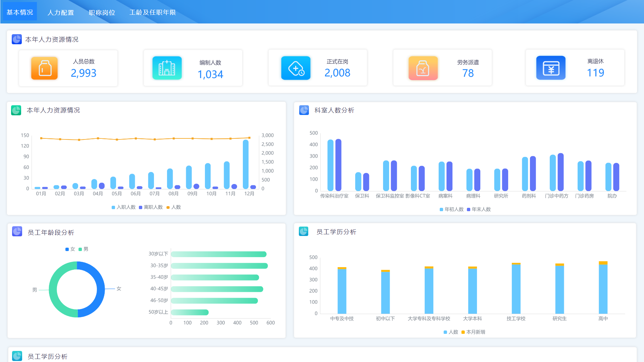Click the 06月 axis label
The width and height of the screenshot is (644, 362).
pos(136,193)
